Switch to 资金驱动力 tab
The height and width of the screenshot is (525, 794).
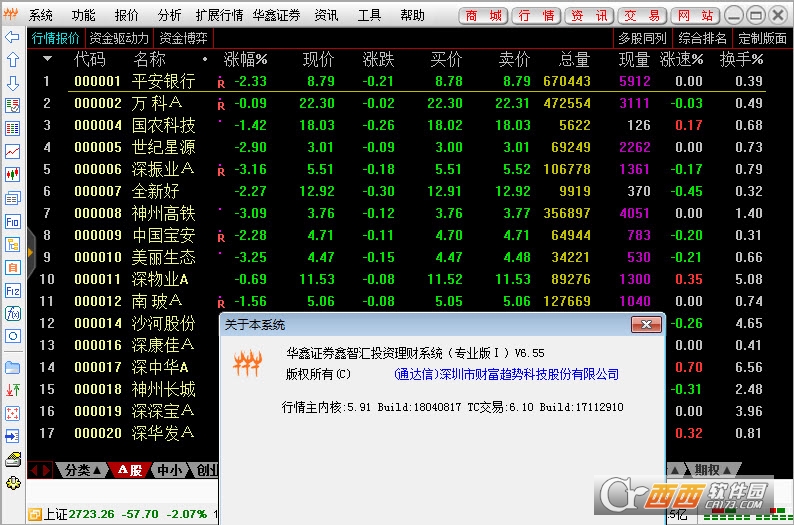118,38
